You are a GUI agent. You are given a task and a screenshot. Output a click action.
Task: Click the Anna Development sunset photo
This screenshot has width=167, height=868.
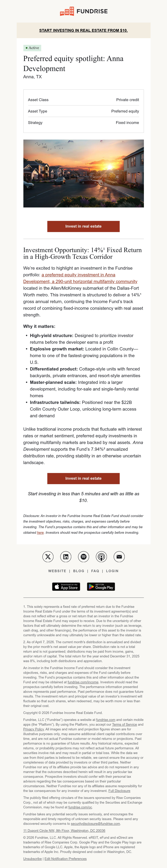click(83, 174)
